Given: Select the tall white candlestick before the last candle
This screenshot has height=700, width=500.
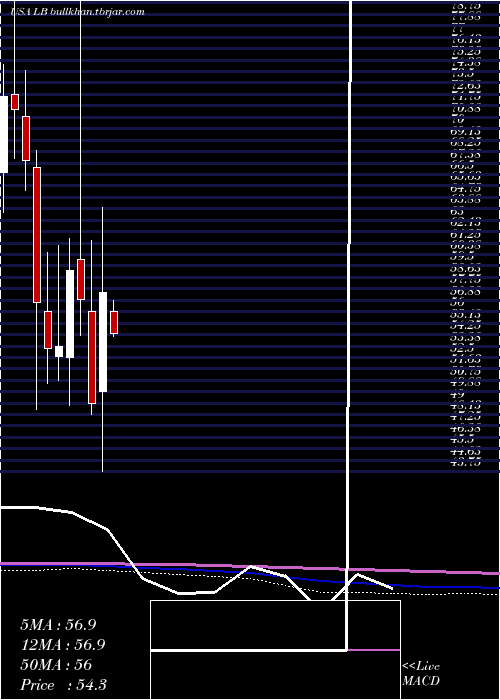Looking at the screenshot, I should tap(103, 342).
